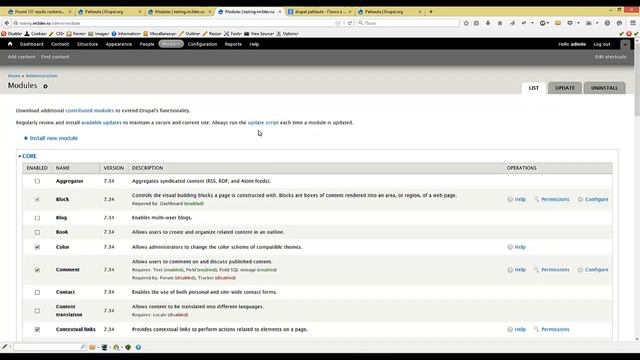Image resolution: width=640 pixels, height=360 pixels.
Task: Open the Web Developer Cookies menu
Action: 36,34
